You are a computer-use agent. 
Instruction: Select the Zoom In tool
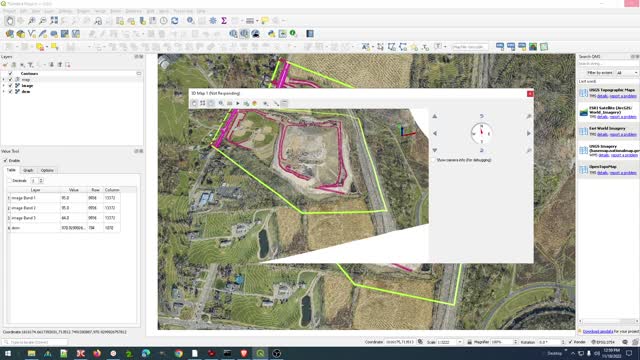[31, 20]
